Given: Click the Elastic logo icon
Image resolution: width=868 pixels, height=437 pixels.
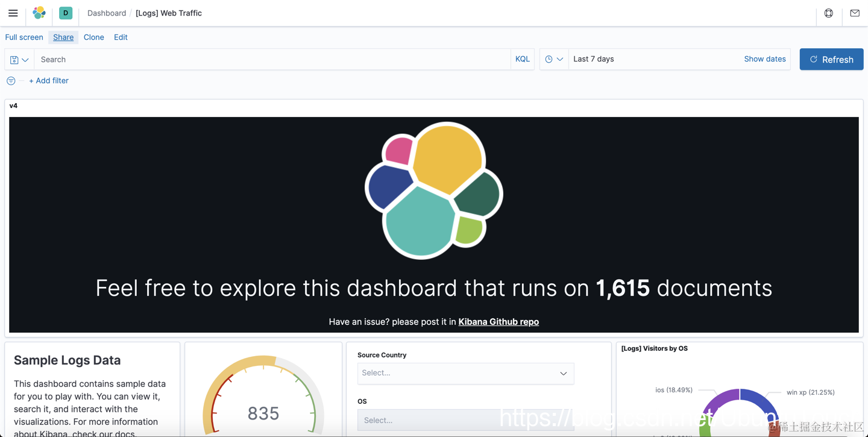Looking at the screenshot, I should [x=39, y=13].
